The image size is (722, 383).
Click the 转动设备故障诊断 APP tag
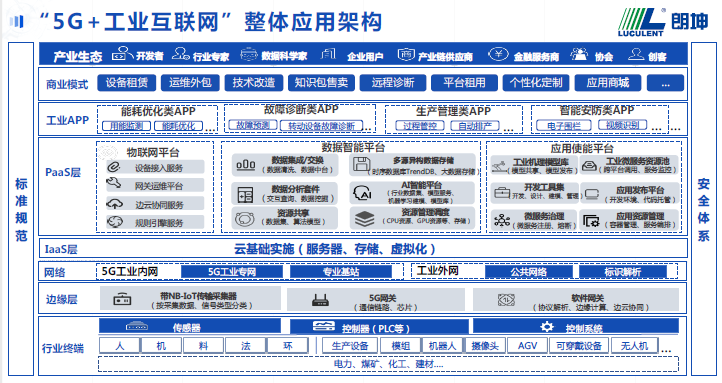click(321, 126)
